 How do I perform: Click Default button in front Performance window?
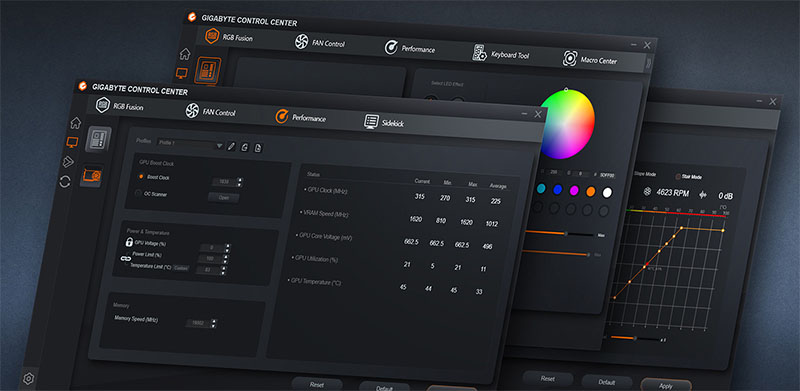[384, 387]
